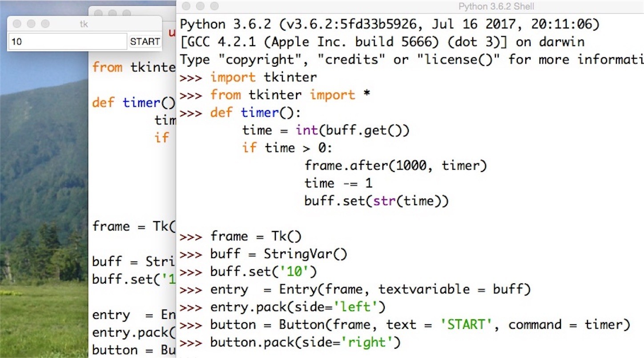Image resolution: width=644 pixels, height=358 pixels.
Task: Click 'from tkinte' in the background editor window
Action: pyautogui.click(x=134, y=67)
